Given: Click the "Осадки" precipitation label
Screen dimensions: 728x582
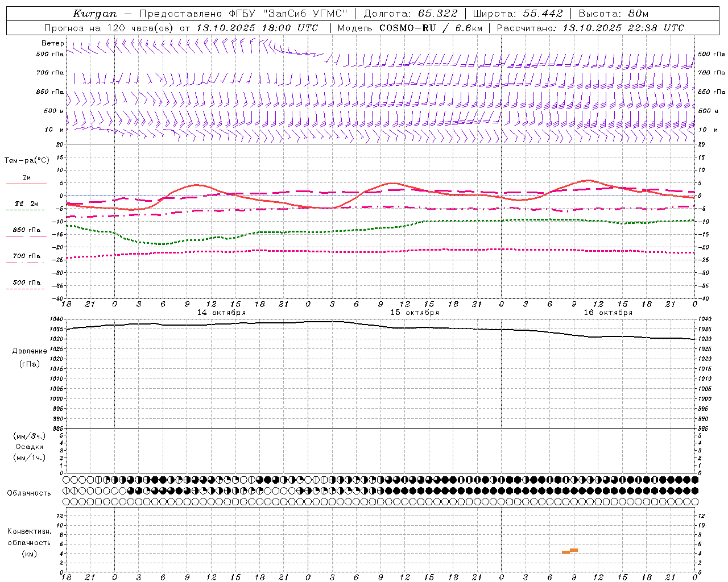Looking at the screenshot, I should [x=30, y=447].
